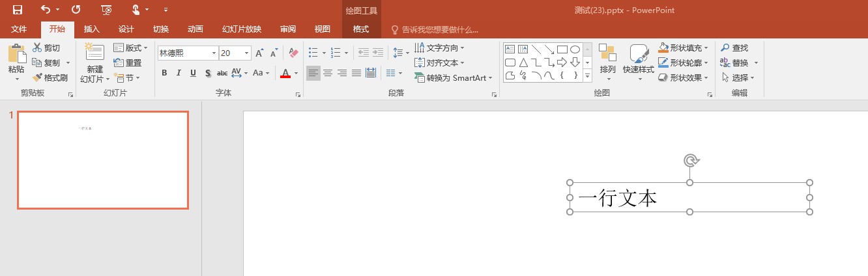Viewport: 868px width, 276px height.
Task: Open Shape Fill (形状填充) dropdown
Action: [x=683, y=48]
